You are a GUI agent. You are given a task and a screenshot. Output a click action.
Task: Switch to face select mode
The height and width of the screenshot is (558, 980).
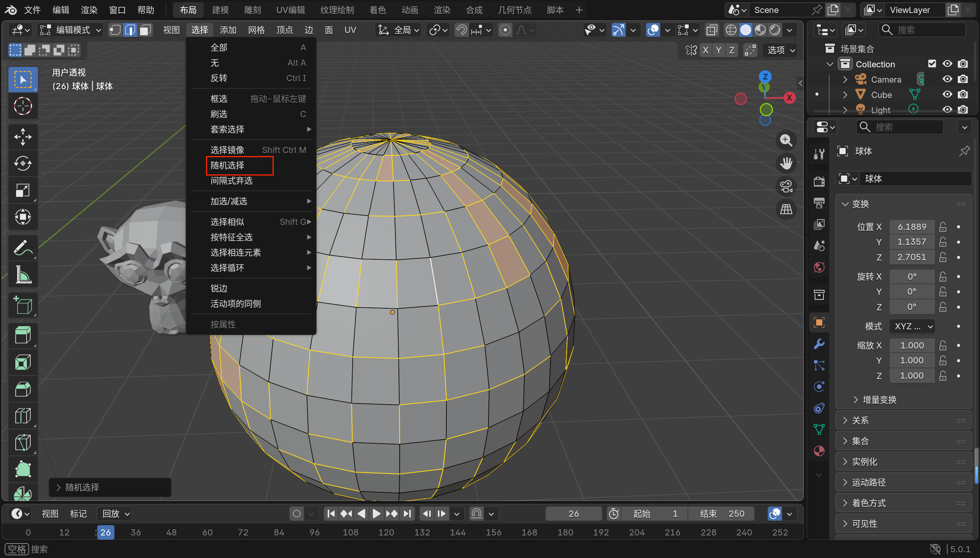(145, 30)
